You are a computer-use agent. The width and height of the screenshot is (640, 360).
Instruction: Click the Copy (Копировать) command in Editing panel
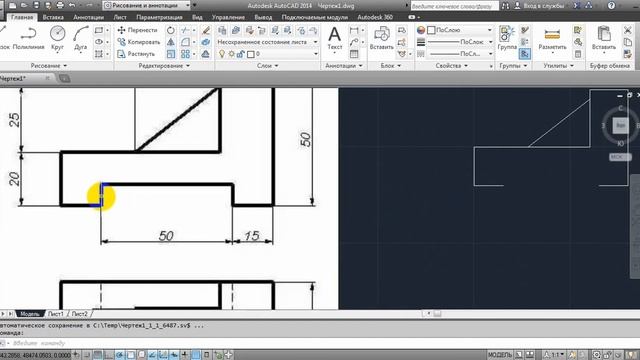(x=138, y=42)
